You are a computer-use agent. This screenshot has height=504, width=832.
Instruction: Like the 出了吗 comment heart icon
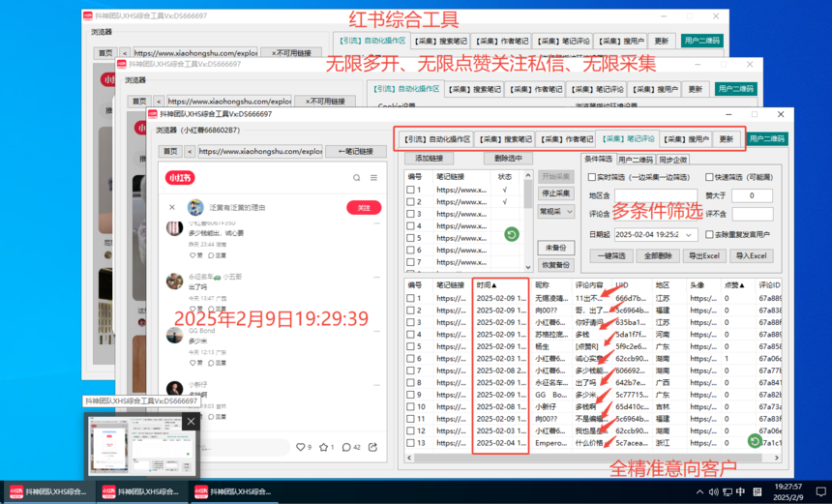(x=193, y=309)
